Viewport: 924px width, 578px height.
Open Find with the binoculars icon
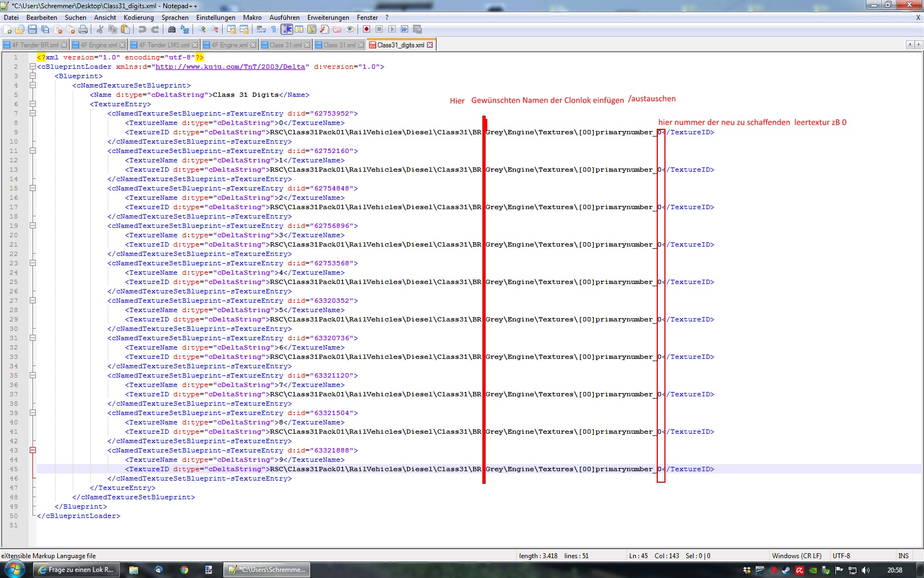[172, 29]
